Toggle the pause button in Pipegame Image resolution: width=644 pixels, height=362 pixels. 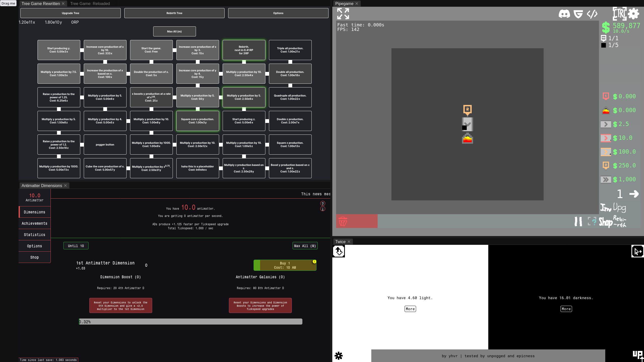tap(578, 221)
